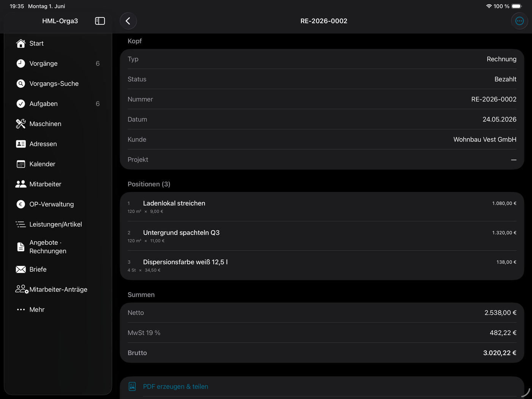Click the Positionen (3) section header
The height and width of the screenshot is (399, 532).
pos(149,184)
